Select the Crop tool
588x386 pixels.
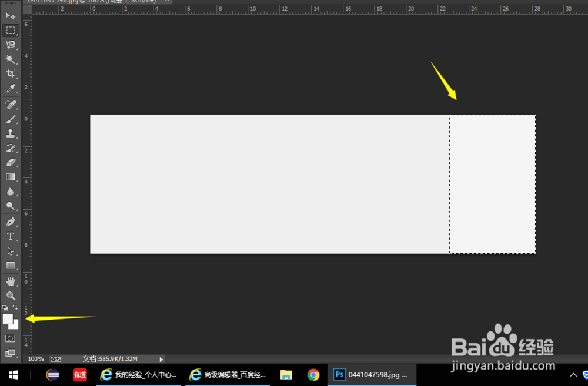coord(11,74)
